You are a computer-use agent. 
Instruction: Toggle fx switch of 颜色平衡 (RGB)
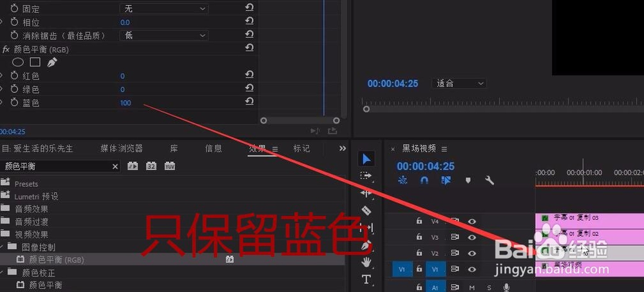(x=6, y=50)
